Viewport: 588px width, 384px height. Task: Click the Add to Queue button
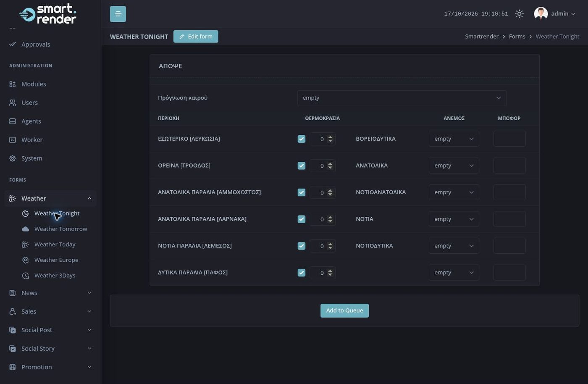click(x=344, y=310)
